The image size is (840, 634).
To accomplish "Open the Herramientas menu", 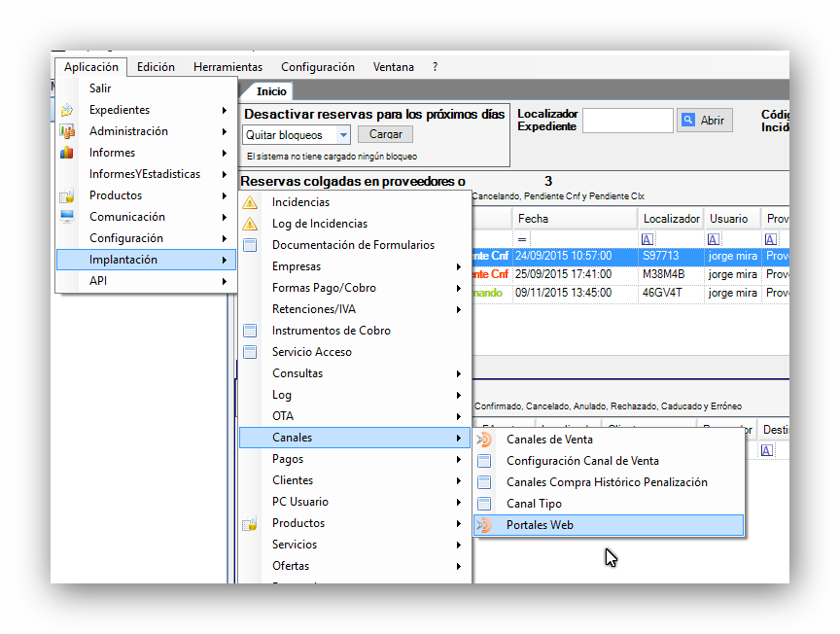I will tap(227, 67).
